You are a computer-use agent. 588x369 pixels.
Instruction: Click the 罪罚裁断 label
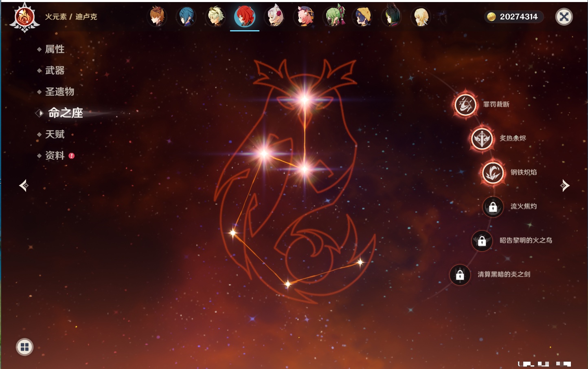pos(496,104)
